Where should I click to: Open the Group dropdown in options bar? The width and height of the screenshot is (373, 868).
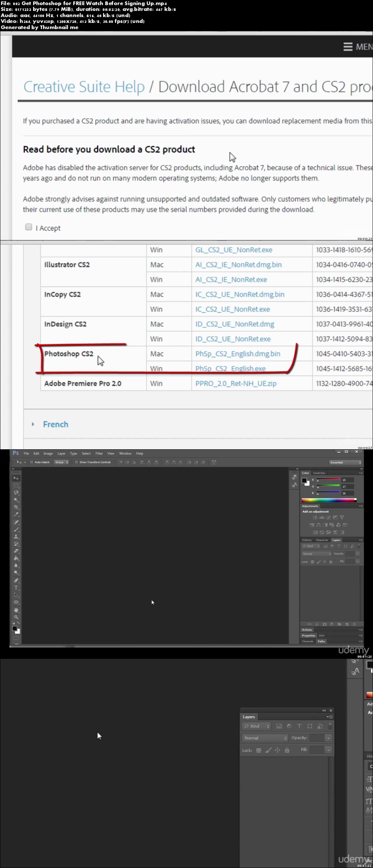[x=61, y=462]
